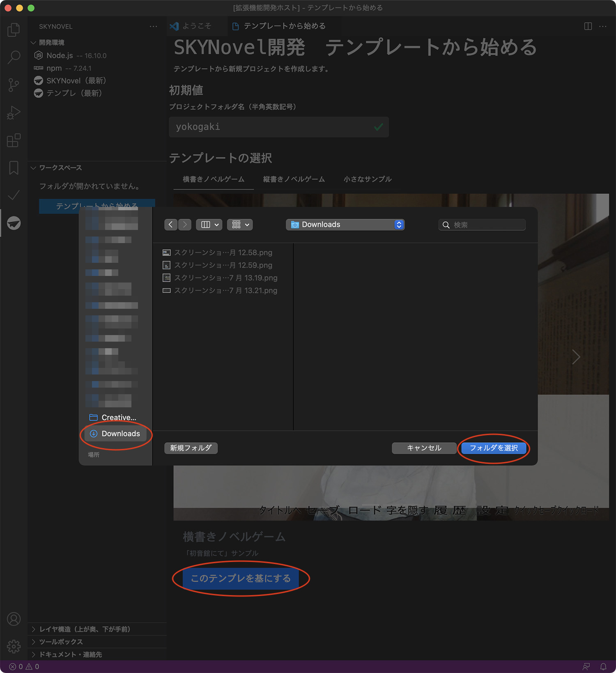This screenshot has width=616, height=673.
Task: Click next slide arrow on template preview
Action: click(576, 357)
